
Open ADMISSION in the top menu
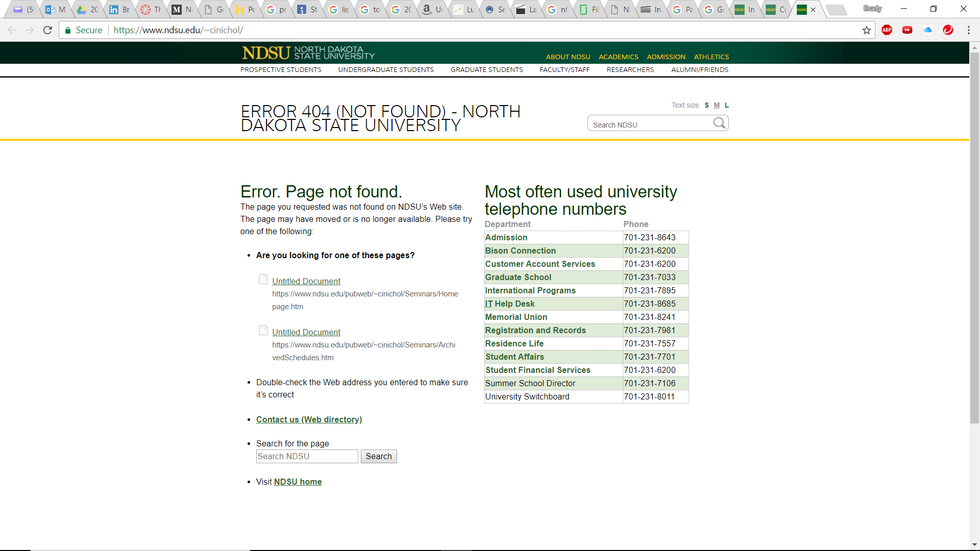point(666,57)
